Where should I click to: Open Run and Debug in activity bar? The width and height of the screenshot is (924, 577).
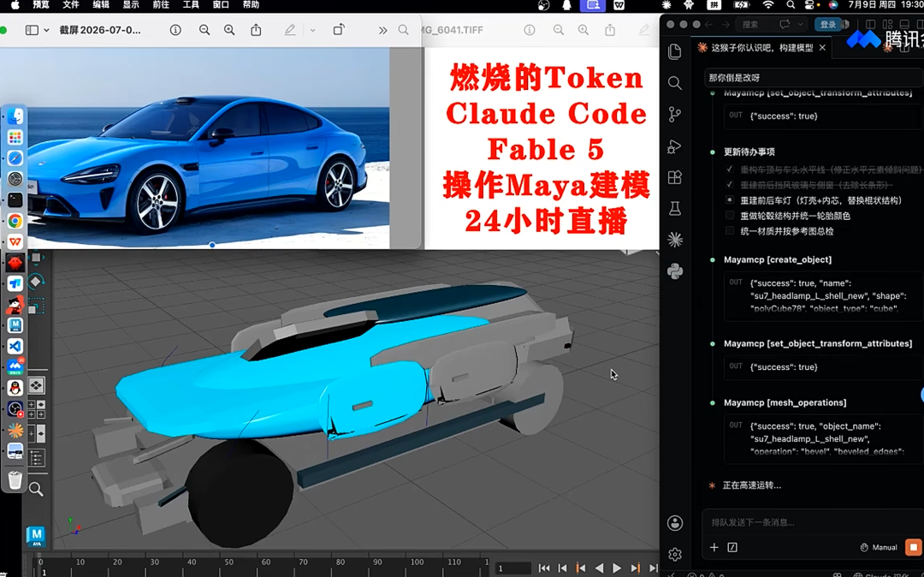(x=675, y=146)
